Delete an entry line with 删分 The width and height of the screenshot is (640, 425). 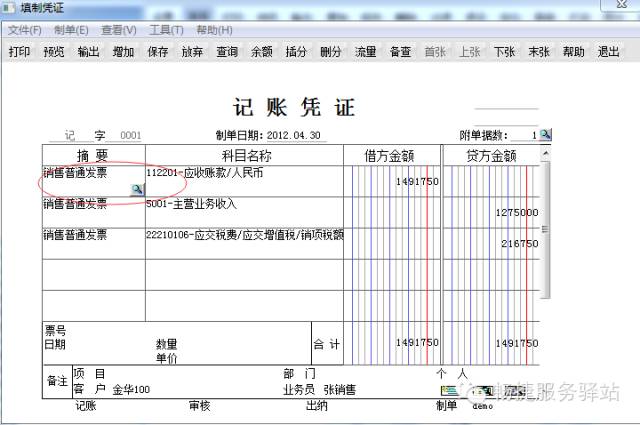click(331, 52)
